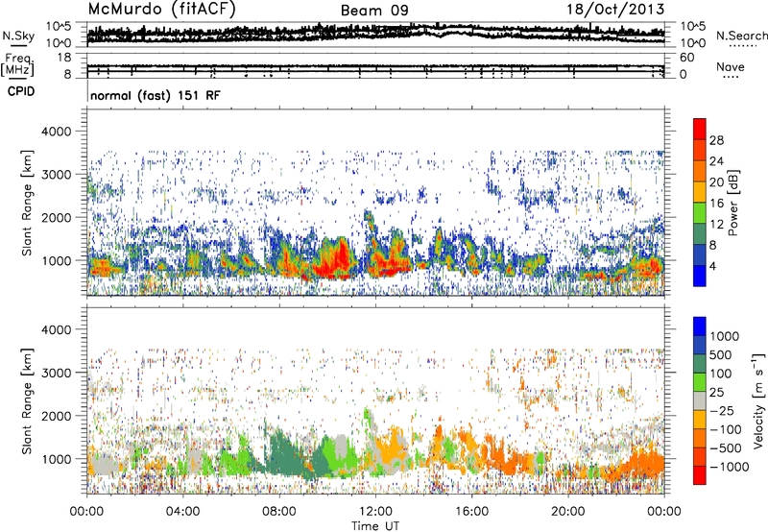Click the 1000 tick on velocity panel

click(59, 459)
